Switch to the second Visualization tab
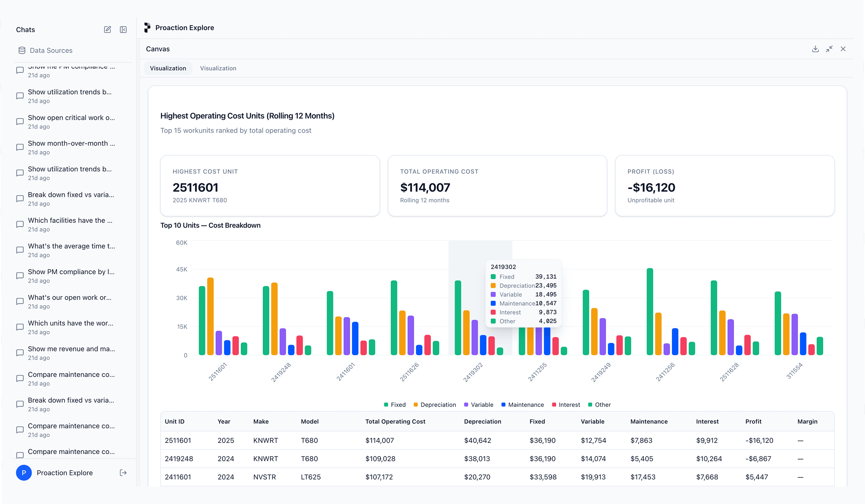 click(x=218, y=68)
